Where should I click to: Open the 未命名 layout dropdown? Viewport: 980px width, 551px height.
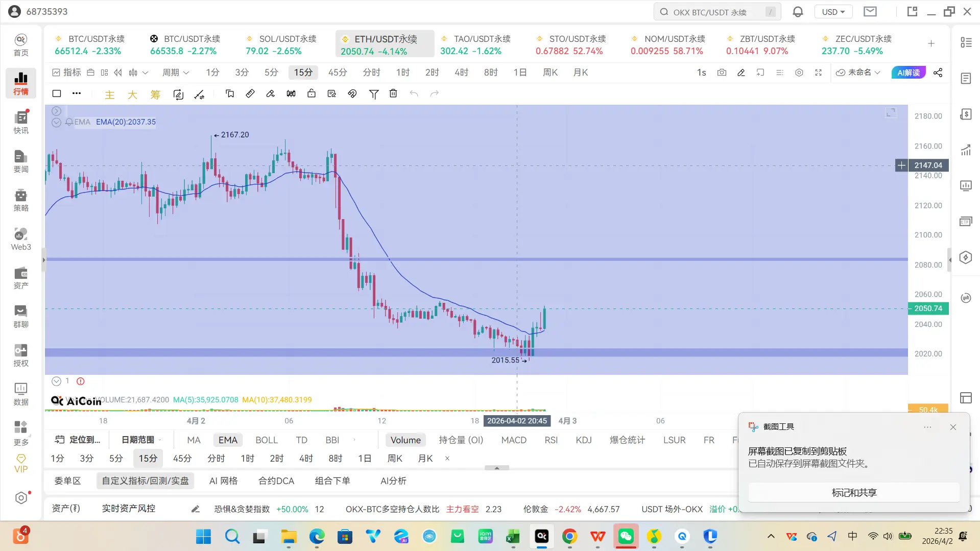858,73
